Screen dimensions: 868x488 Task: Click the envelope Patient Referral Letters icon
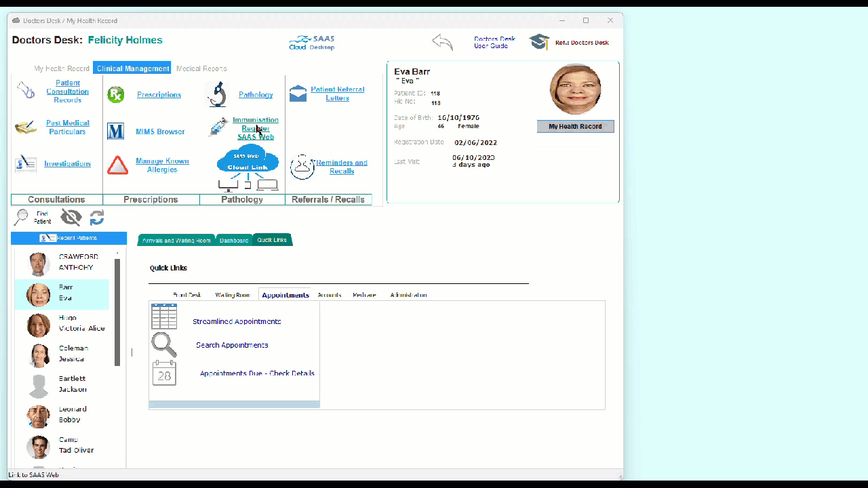pyautogui.click(x=298, y=94)
